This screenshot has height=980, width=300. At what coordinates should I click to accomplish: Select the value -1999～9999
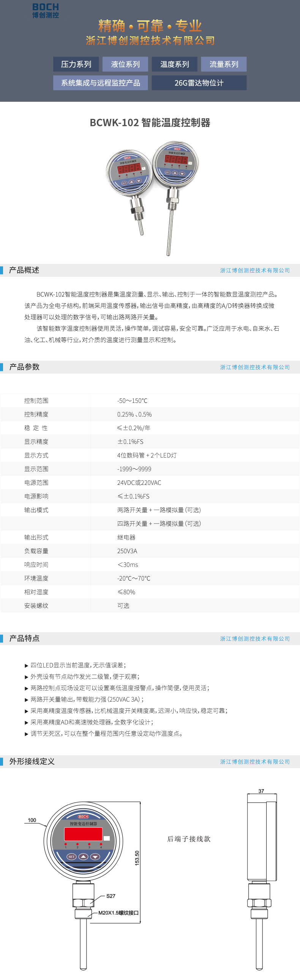pos(134,469)
